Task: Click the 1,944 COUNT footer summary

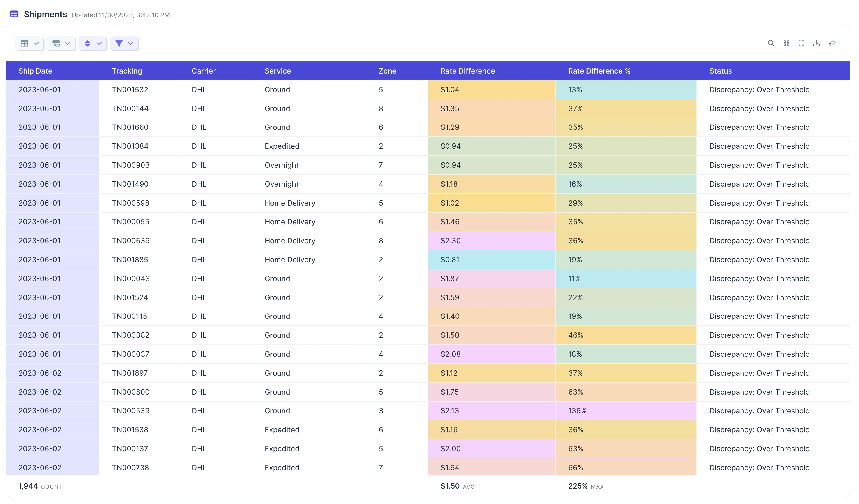Action: coord(40,486)
